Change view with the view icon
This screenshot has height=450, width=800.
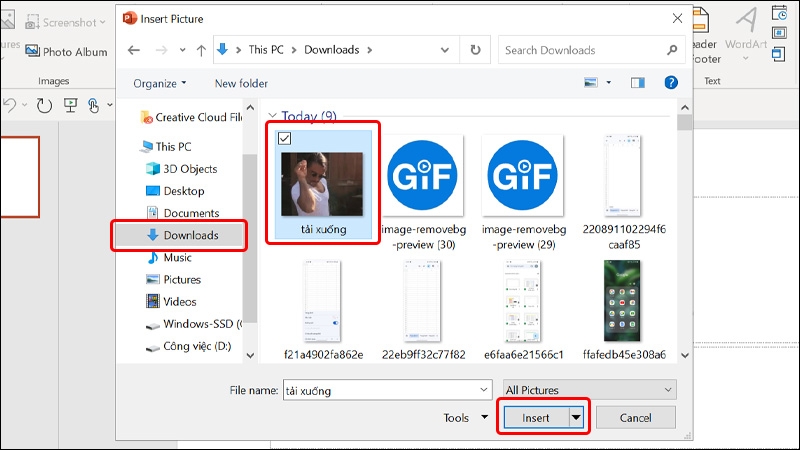(x=591, y=82)
